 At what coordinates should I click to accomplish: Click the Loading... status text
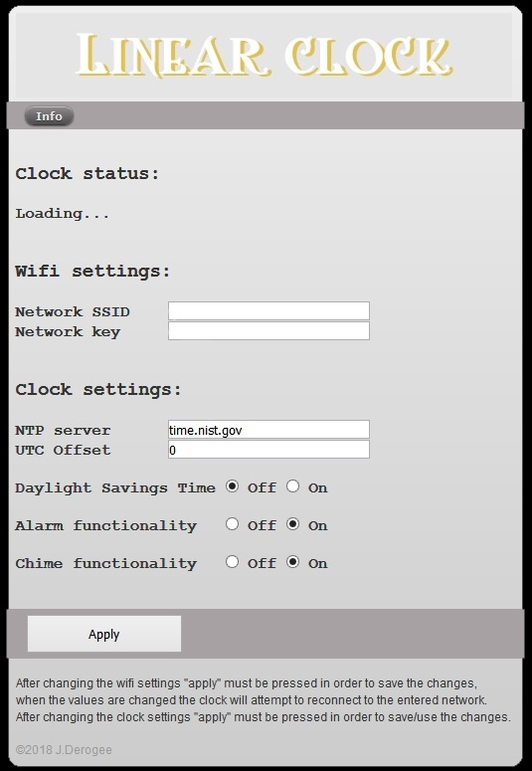[63, 214]
